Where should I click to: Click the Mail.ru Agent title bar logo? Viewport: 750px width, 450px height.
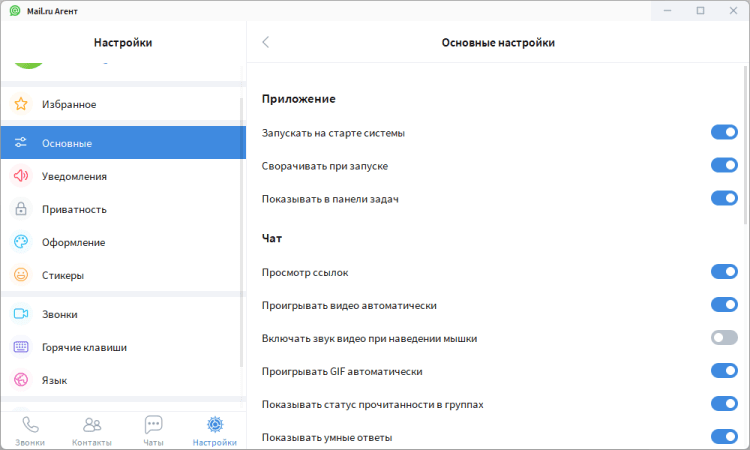pyautogui.click(x=14, y=10)
